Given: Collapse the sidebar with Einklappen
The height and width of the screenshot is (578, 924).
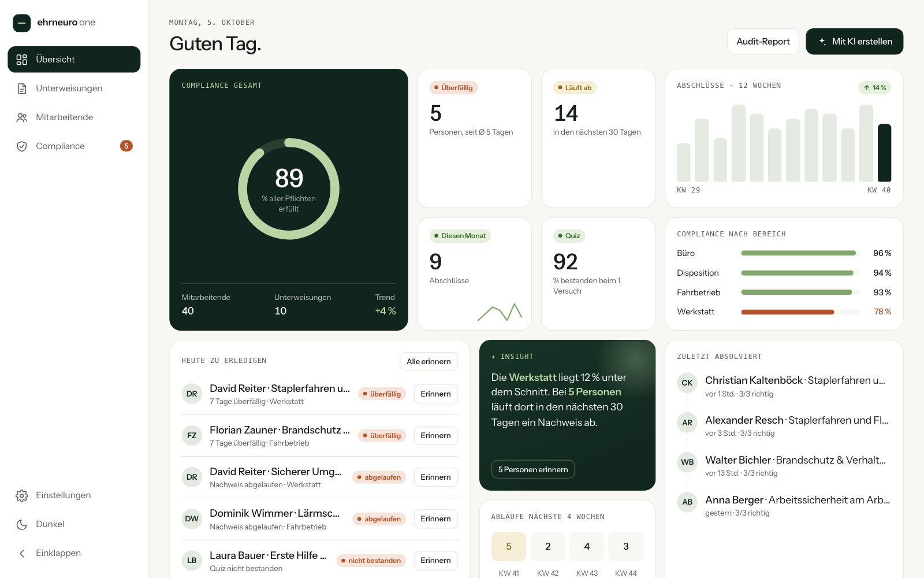Looking at the screenshot, I should (x=74, y=553).
